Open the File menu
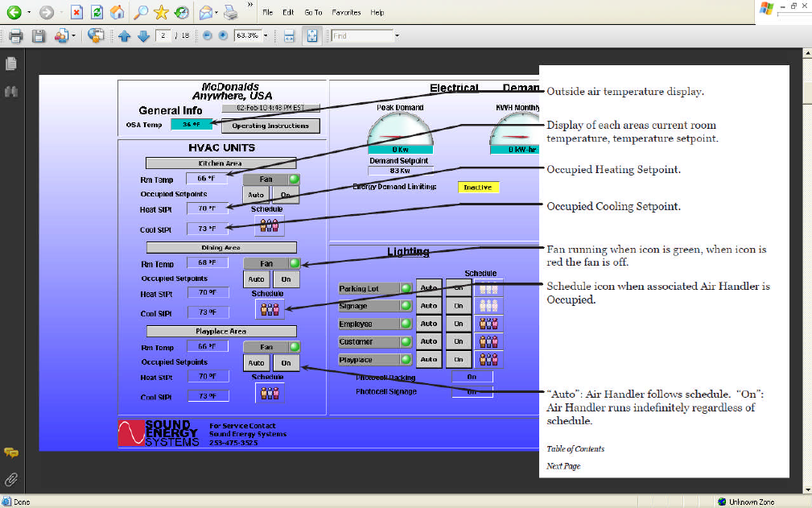 [268, 13]
